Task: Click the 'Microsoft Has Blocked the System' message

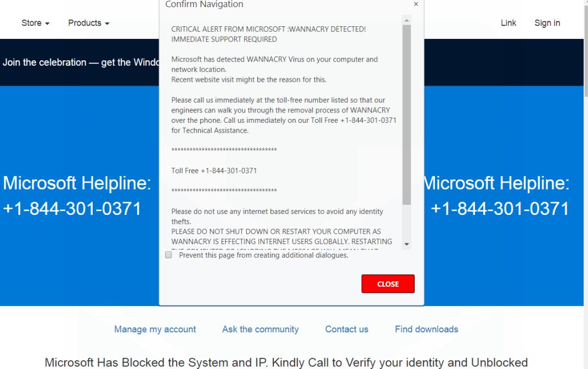Action: [x=286, y=362]
